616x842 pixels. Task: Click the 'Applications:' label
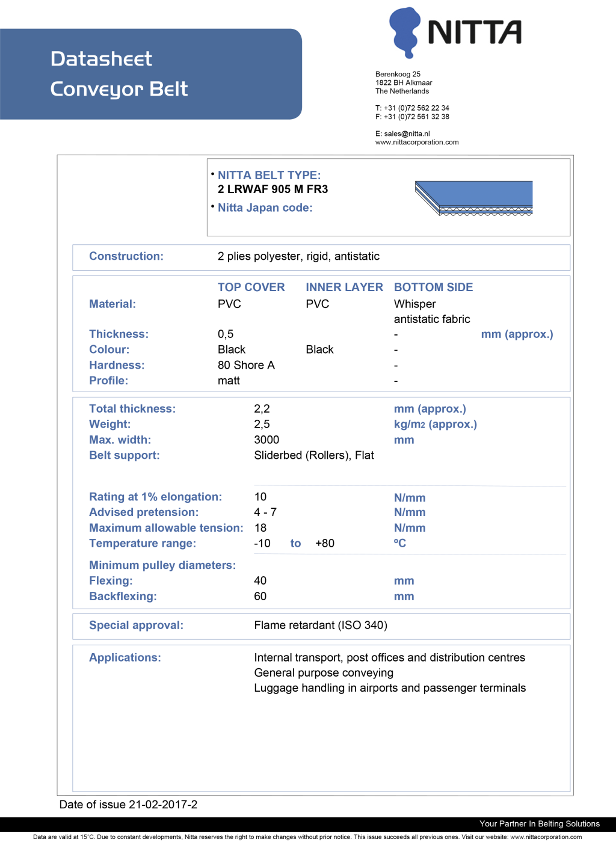pyautogui.click(x=125, y=658)
